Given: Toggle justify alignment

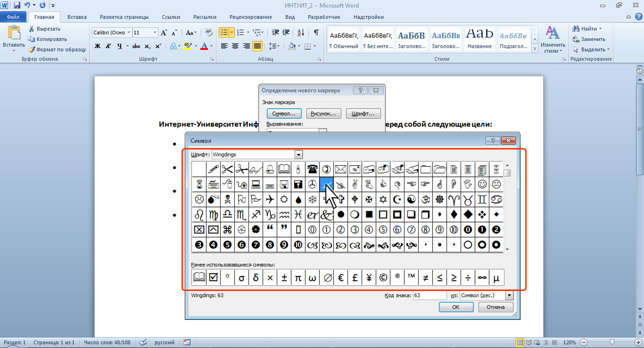Looking at the screenshot, I should (x=257, y=46).
